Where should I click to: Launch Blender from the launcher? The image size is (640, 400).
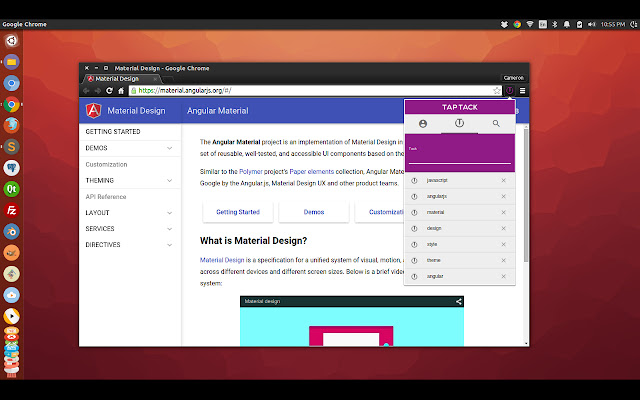pos(11,231)
